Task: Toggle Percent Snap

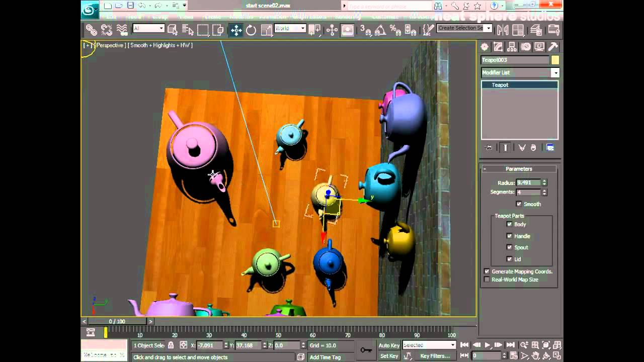Action: point(395,30)
